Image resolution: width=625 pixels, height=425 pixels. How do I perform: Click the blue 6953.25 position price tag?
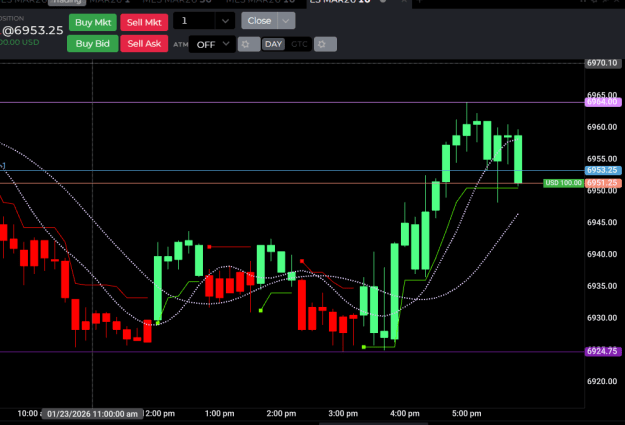point(603,170)
